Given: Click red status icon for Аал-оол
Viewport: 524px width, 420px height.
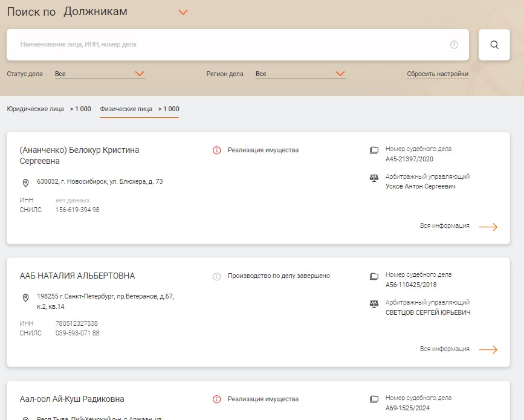Looking at the screenshot, I should 216,399.
